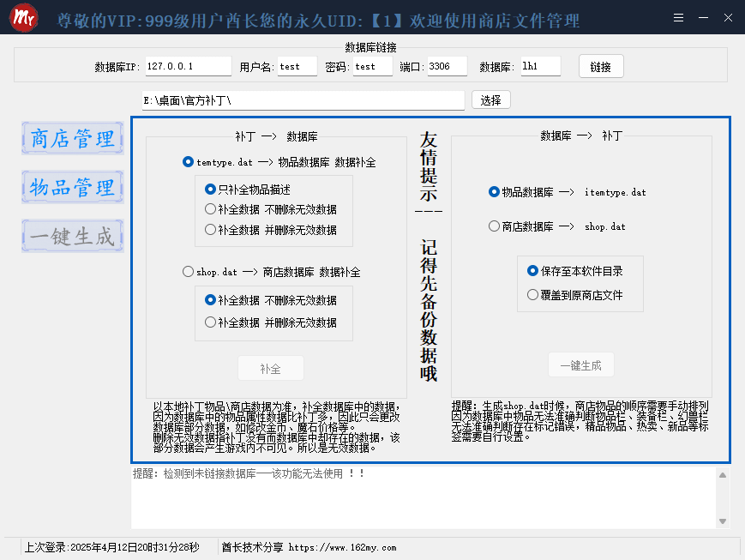Open 一键生成 sidebar tab
Screen dimensions: 745x560
pyautogui.click(x=73, y=236)
